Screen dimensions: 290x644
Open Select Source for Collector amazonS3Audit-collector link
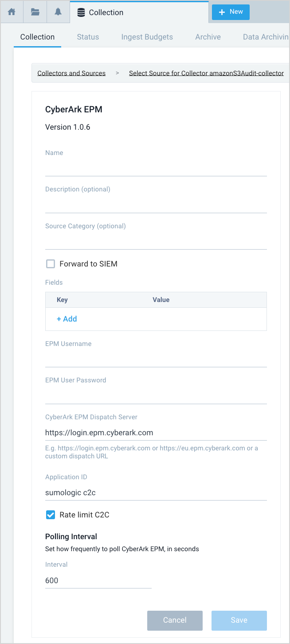206,73
